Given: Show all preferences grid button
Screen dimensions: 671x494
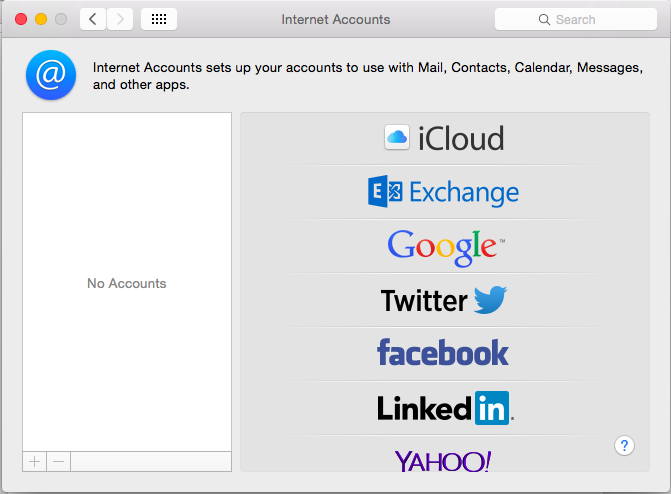Looking at the screenshot, I should point(159,19).
